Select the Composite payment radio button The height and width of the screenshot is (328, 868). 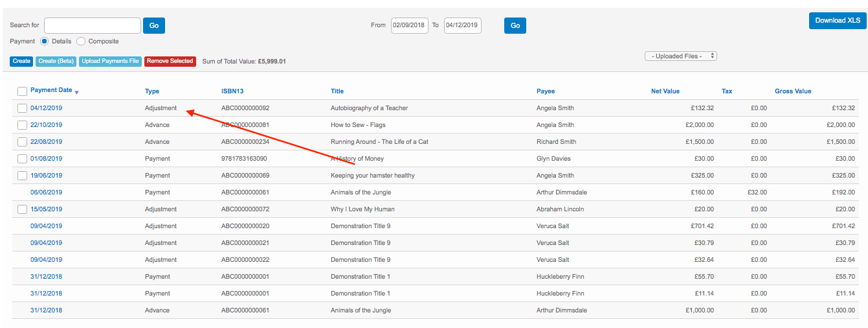point(81,41)
